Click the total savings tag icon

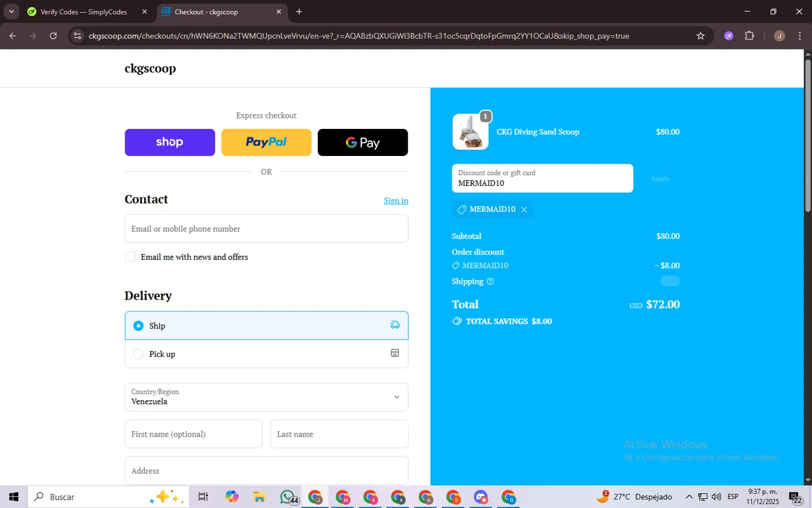point(457,321)
